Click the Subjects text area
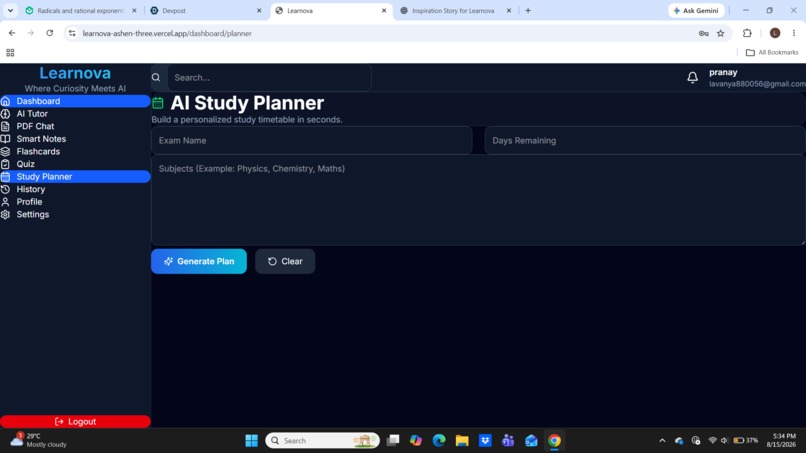 479,200
